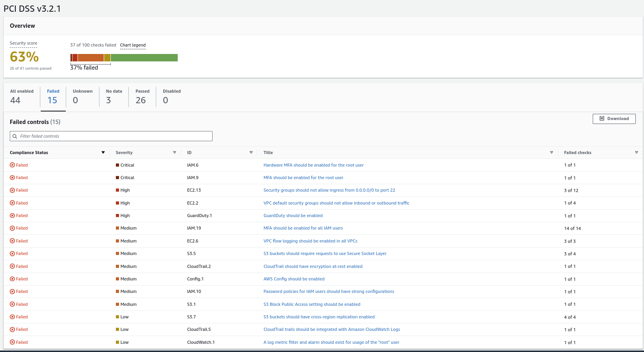Sort by Severity column arrow
644x352 pixels.
point(175,153)
